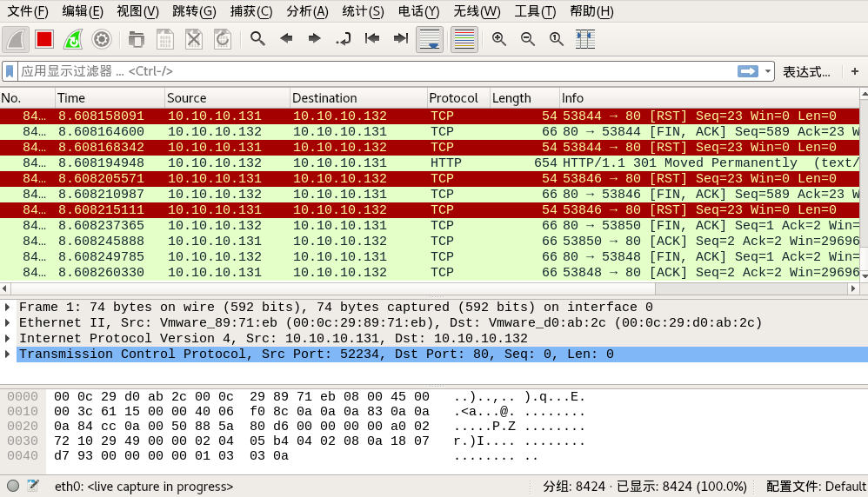Open display filter history dropdown
Image resolution: width=868 pixels, height=497 pixels.
pyautogui.click(x=768, y=71)
